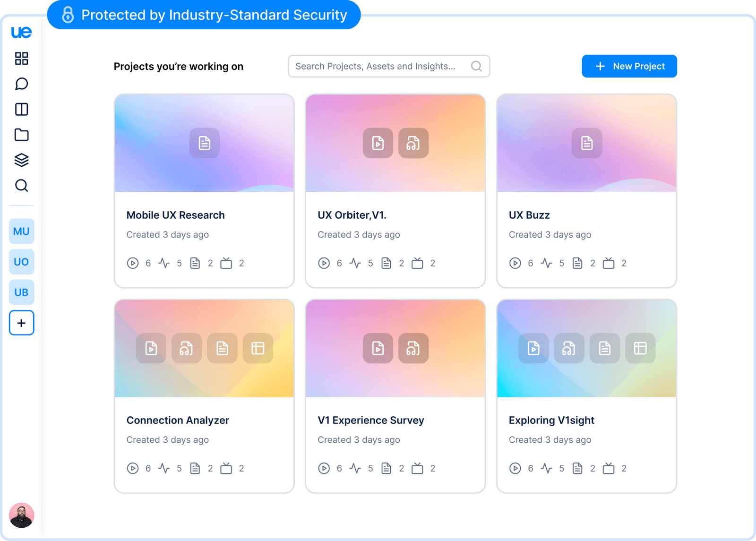Click the play count icon on Mobile UX Research
756x541 pixels.
click(133, 263)
